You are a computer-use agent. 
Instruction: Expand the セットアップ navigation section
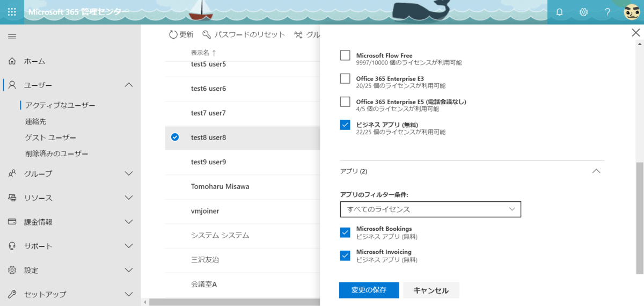click(129, 294)
